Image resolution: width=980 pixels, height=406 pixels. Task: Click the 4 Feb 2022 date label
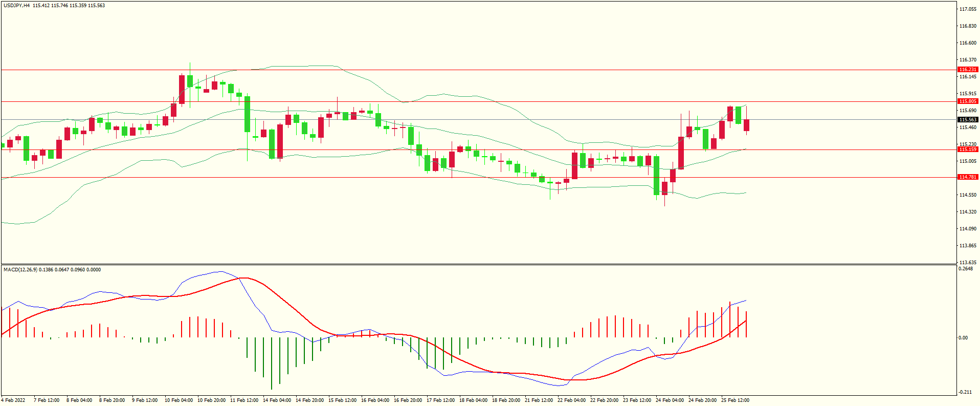[13, 400]
